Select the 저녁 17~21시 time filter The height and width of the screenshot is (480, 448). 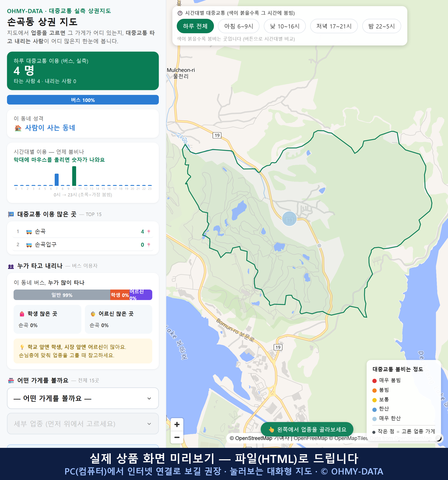click(334, 26)
